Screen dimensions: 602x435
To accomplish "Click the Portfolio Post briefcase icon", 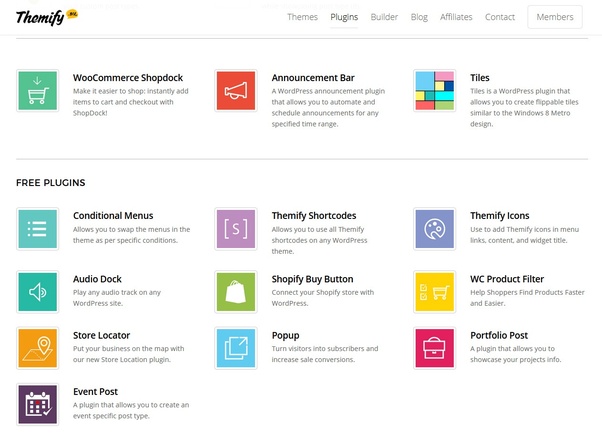I will [435, 348].
